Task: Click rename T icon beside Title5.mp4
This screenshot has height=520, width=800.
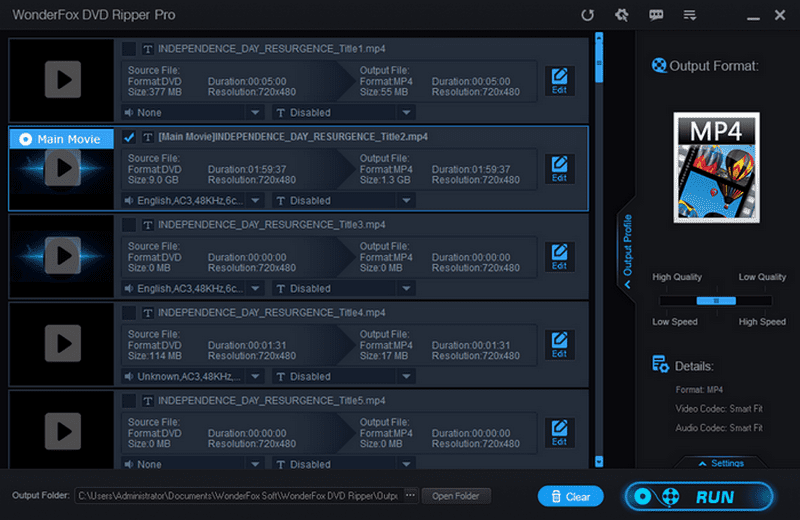Action: click(147, 401)
